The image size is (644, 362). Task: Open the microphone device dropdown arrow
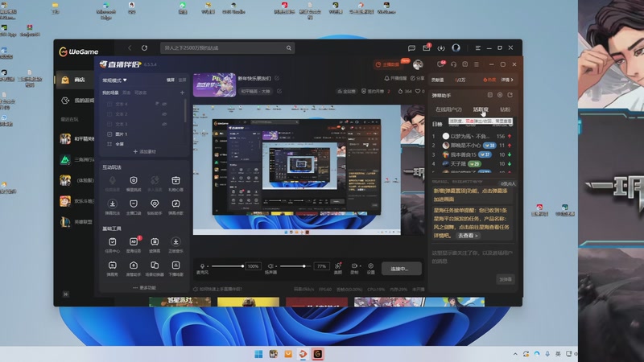coord(208,266)
